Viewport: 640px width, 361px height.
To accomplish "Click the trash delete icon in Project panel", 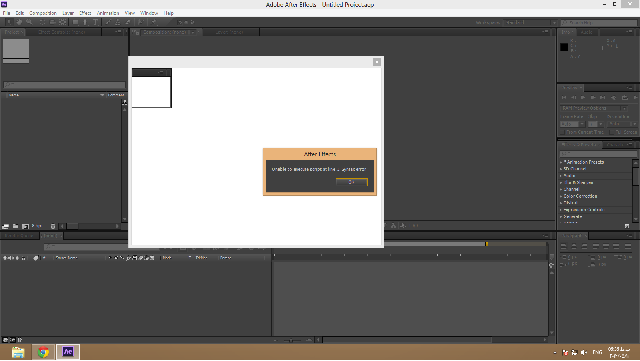I will tap(53, 226).
